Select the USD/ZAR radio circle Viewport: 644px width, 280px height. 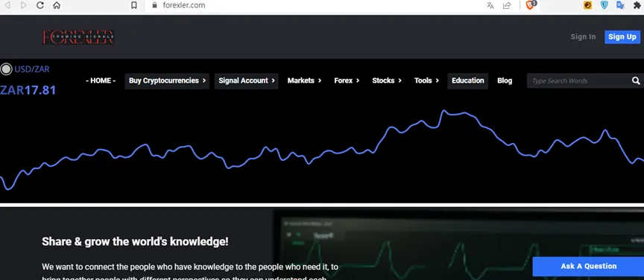(x=6, y=69)
